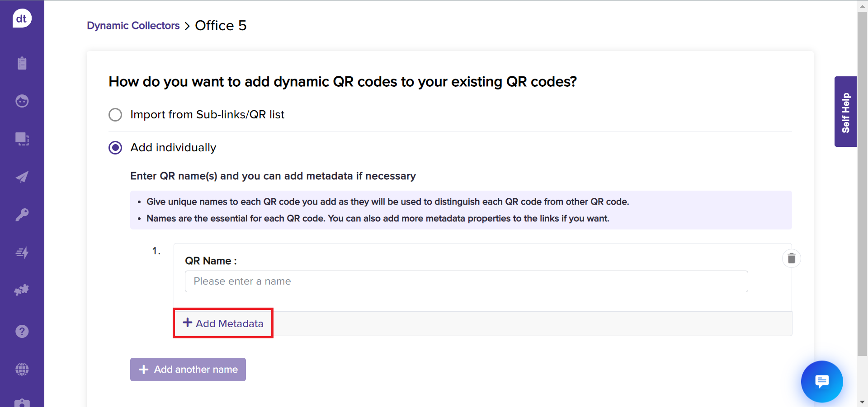Click the dashed square sidebar icon
The height and width of the screenshot is (407, 868).
(x=22, y=139)
